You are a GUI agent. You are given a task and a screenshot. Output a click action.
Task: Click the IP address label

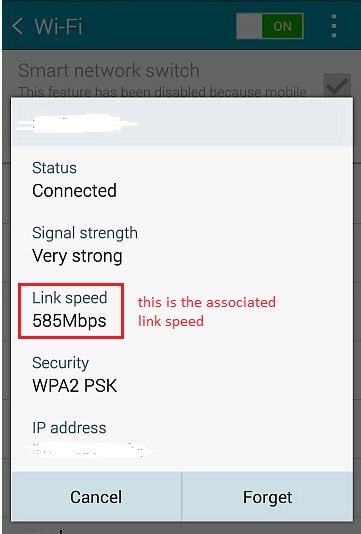tap(69, 428)
